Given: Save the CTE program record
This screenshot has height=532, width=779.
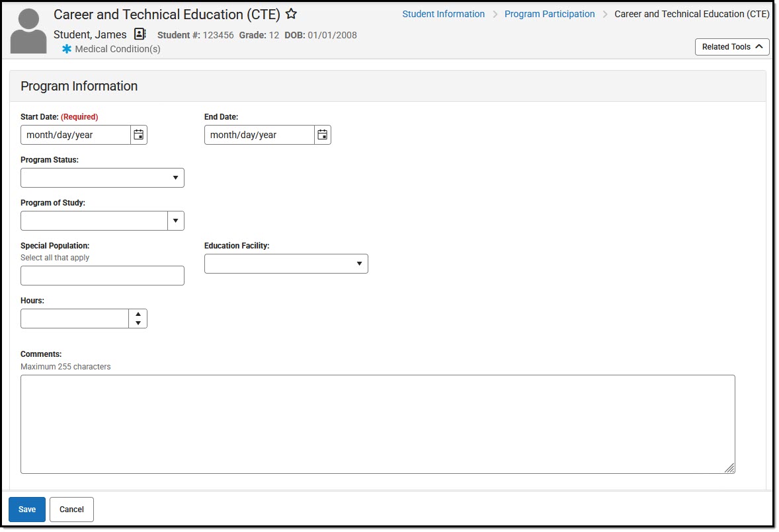Looking at the screenshot, I should click(26, 509).
